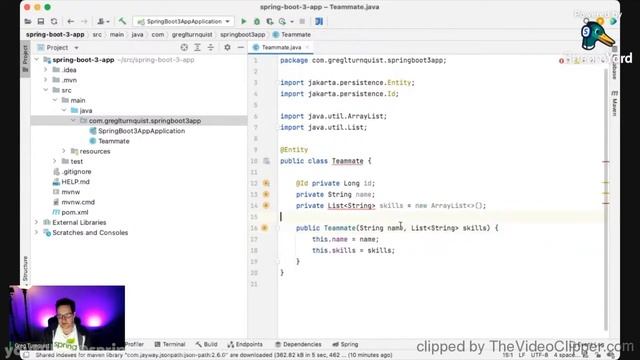Click springboot3app breadcrumb
The image size is (640, 360).
pos(242,35)
